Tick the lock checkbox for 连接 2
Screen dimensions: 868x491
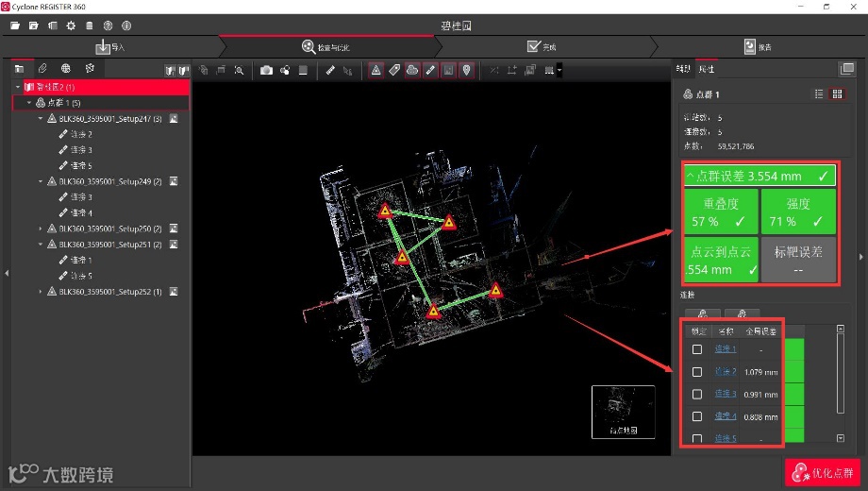coord(697,372)
